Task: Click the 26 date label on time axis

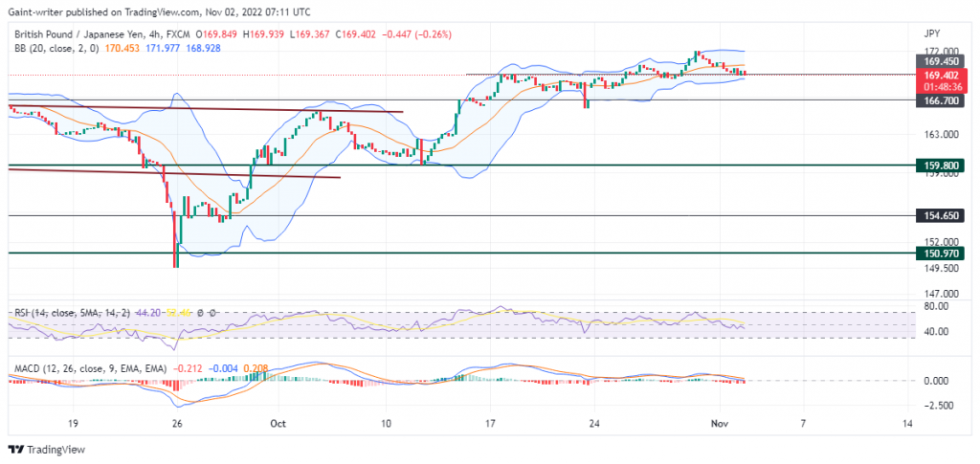Action: 177,424
